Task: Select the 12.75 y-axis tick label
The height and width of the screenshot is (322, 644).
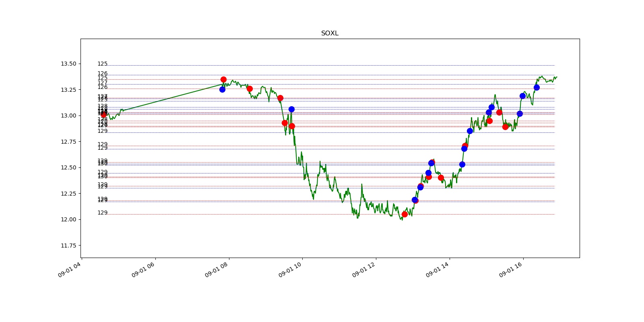Action: click(68, 142)
